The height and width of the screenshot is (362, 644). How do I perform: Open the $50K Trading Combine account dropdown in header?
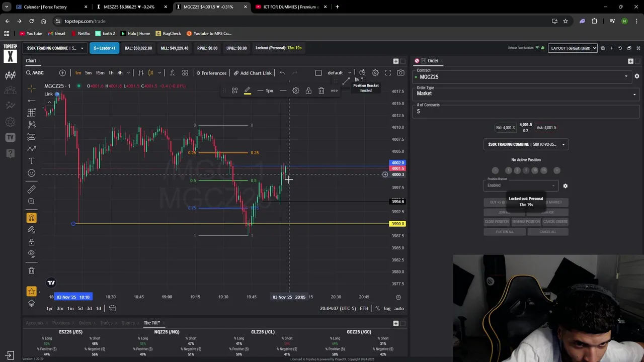55,48
